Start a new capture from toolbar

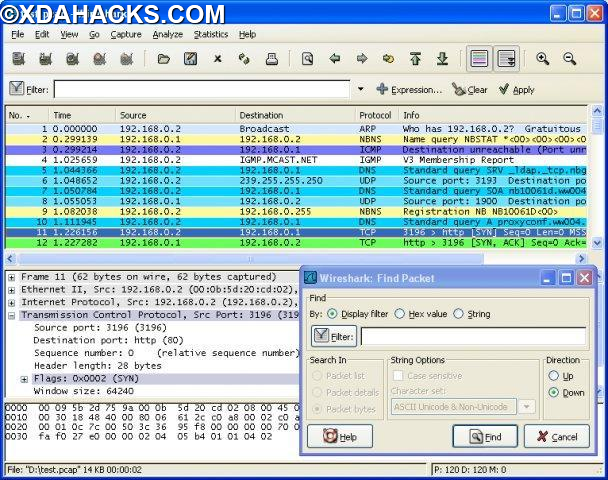tap(73, 59)
